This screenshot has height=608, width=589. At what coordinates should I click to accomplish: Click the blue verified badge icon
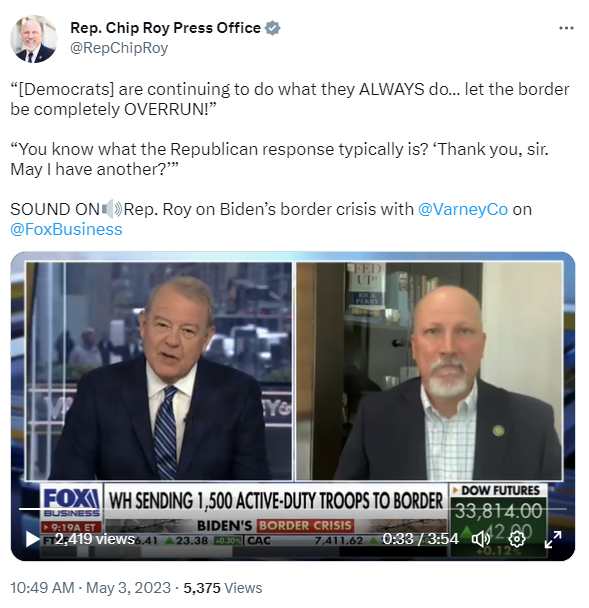click(x=272, y=28)
